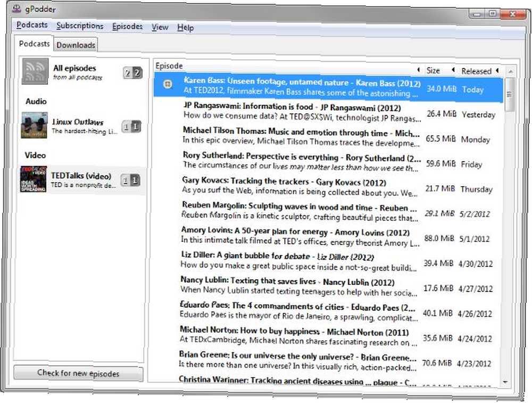532x403 pixels.
Task: Click the All episodes count badge
Action: click(132, 72)
